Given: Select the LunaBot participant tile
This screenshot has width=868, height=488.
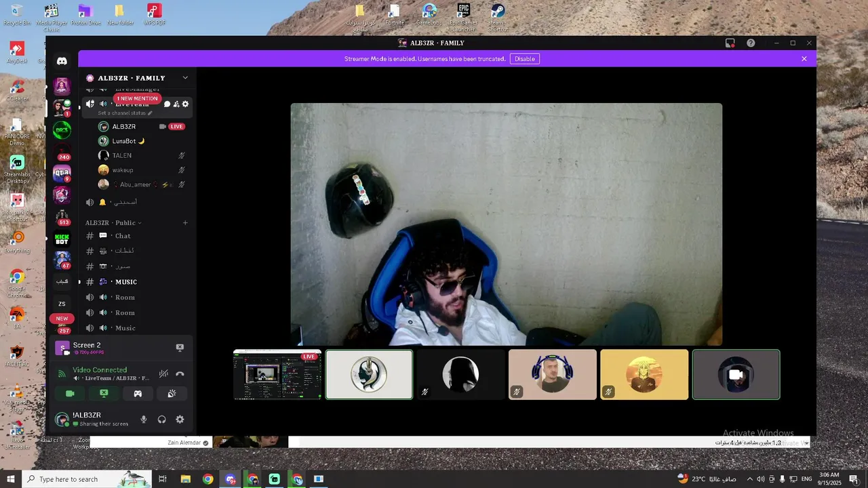Looking at the screenshot, I should (369, 375).
